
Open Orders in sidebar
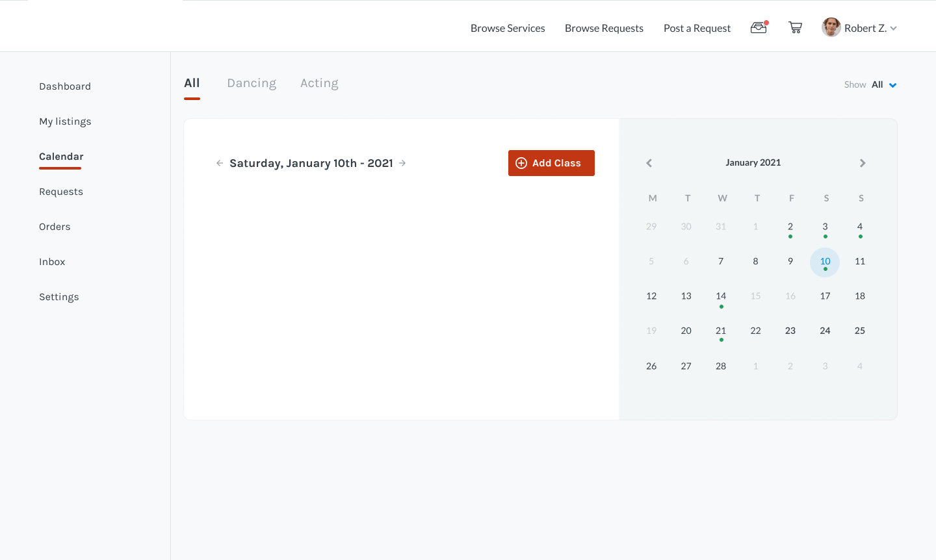(x=55, y=227)
